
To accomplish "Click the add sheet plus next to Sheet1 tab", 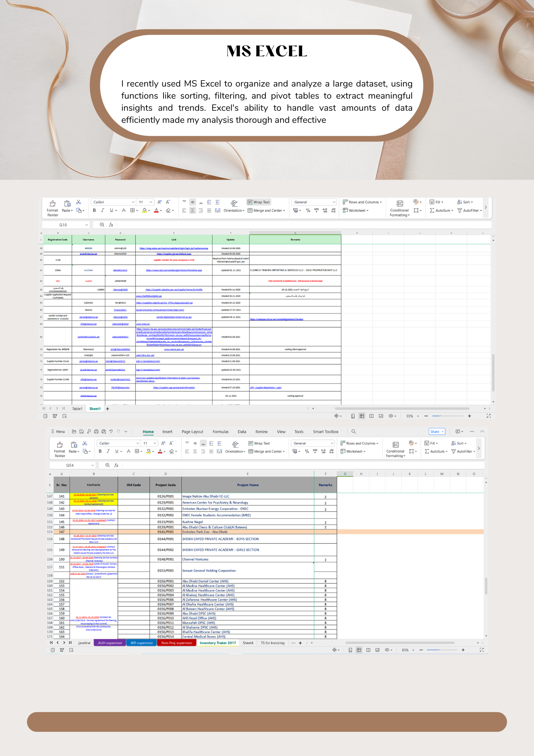I will point(108,409).
